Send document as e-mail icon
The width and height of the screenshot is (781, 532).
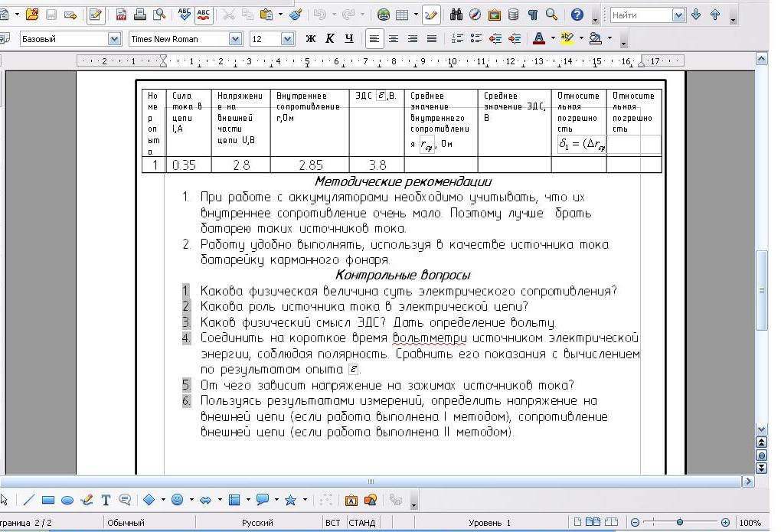(x=70, y=15)
